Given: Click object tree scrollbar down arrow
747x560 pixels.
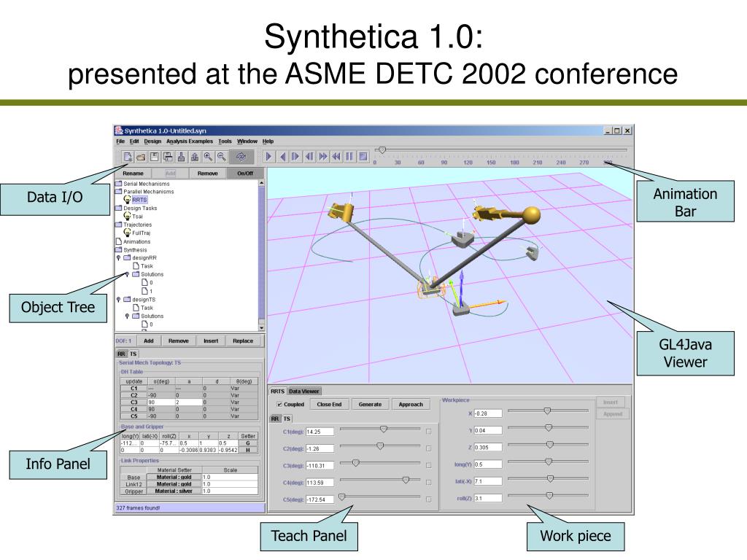Looking at the screenshot, I should click(261, 327).
